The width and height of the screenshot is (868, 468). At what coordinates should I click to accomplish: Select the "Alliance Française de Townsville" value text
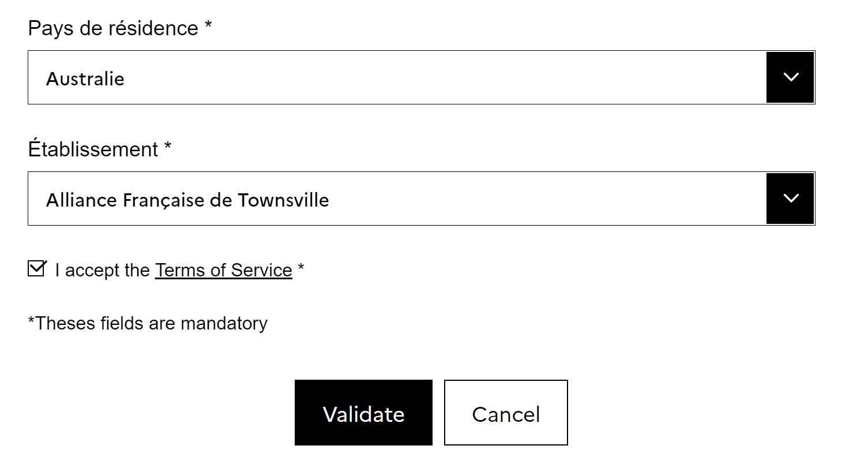click(187, 200)
